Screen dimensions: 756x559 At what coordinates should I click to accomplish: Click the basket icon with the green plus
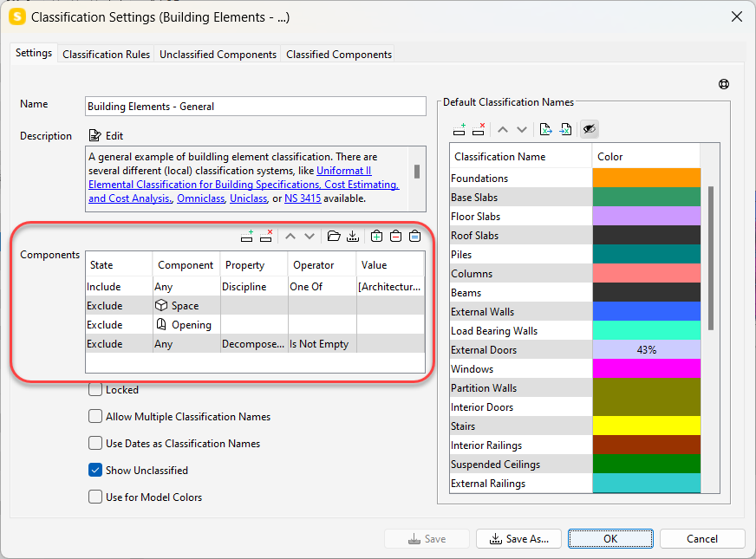[x=376, y=236]
